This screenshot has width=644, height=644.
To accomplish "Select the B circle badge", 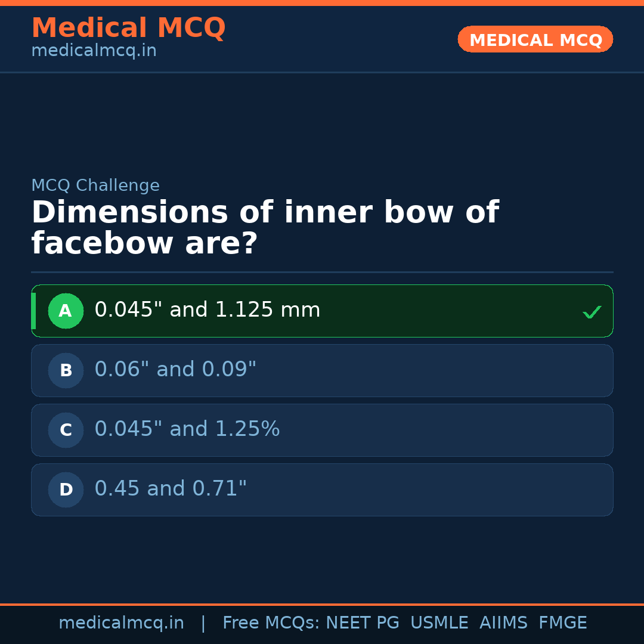I will [x=66, y=370].
